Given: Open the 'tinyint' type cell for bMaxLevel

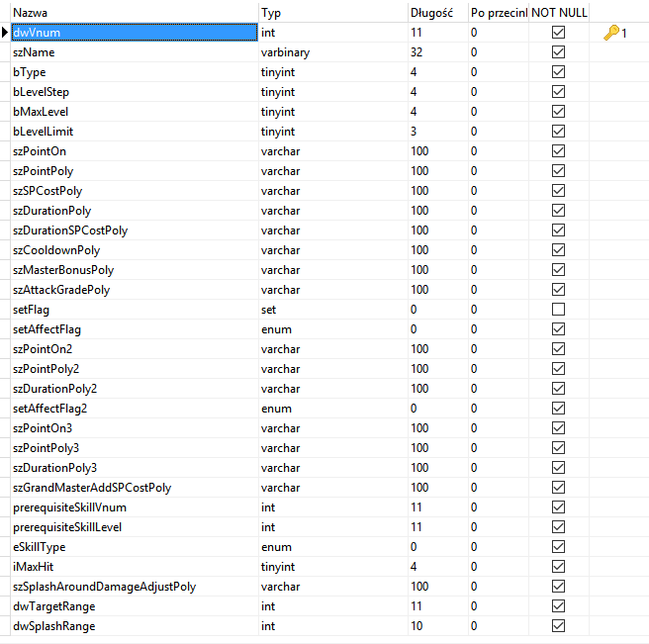Looking at the screenshot, I should (333, 112).
